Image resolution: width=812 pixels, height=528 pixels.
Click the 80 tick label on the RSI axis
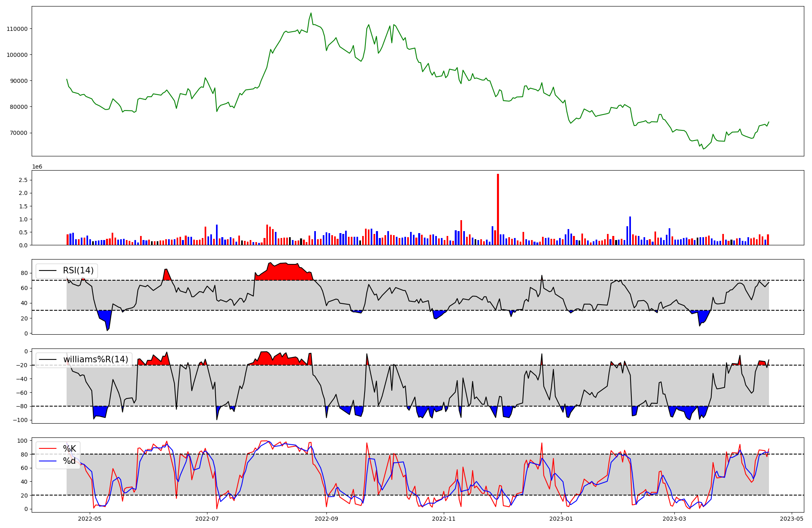click(24, 273)
